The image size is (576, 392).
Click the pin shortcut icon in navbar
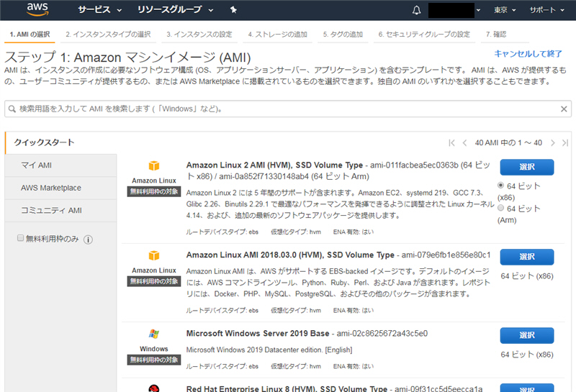(233, 10)
